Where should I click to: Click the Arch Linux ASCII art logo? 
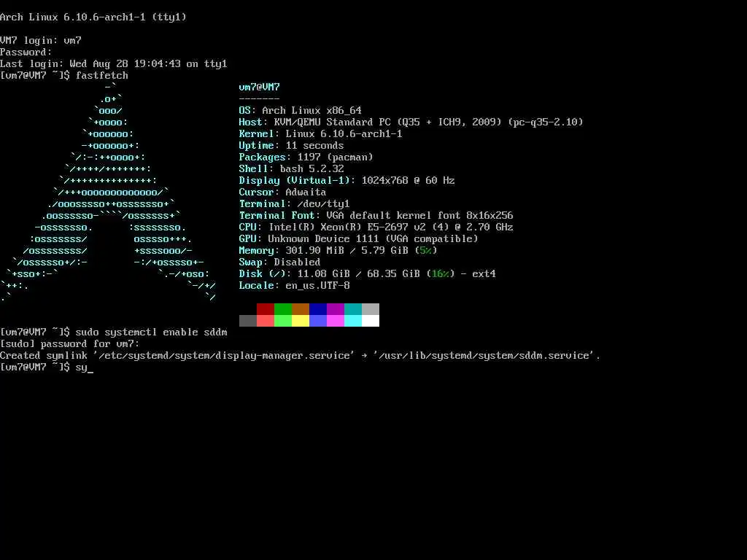pyautogui.click(x=109, y=192)
